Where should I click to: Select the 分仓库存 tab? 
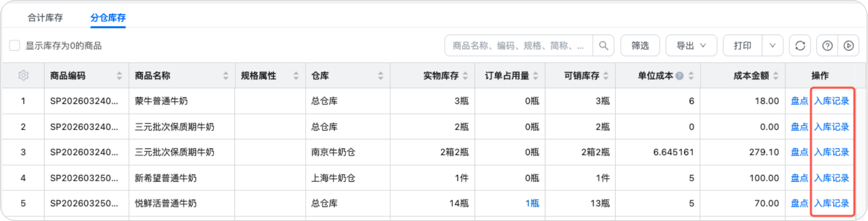pyautogui.click(x=108, y=18)
